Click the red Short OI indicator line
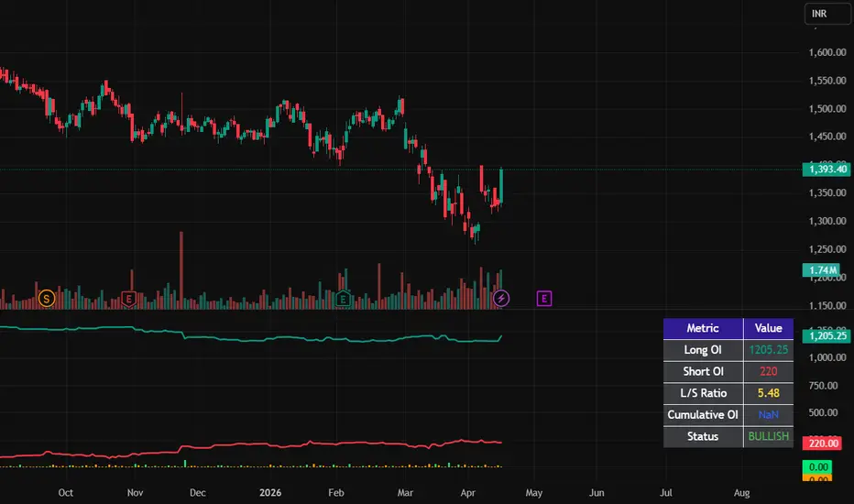The image size is (854, 504). click(x=250, y=445)
